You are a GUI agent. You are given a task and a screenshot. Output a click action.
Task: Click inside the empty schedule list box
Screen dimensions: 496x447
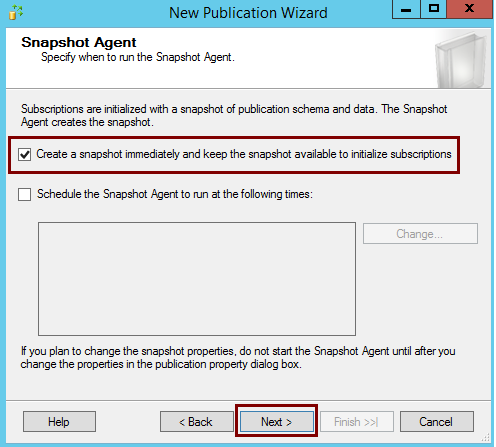197,279
